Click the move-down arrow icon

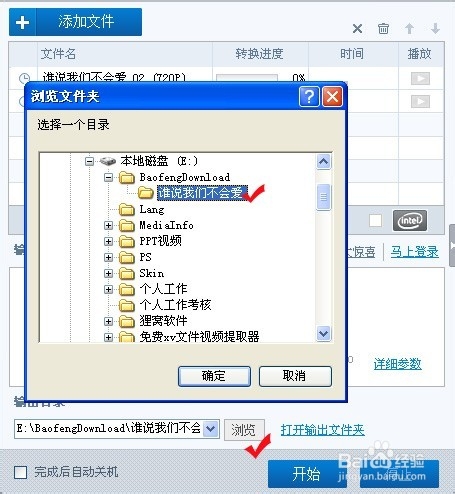pyautogui.click(x=435, y=29)
